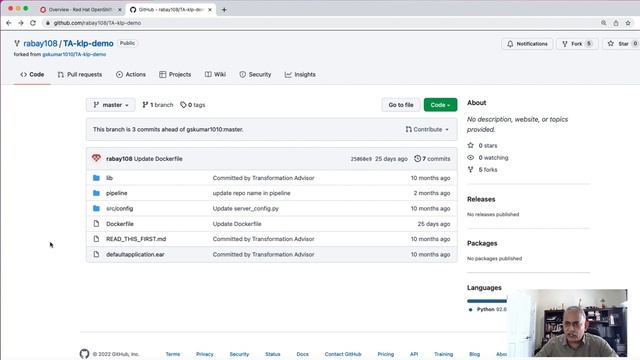Open the footer Terms link
The width and height of the screenshot is (640, 360).
[173, 354]
